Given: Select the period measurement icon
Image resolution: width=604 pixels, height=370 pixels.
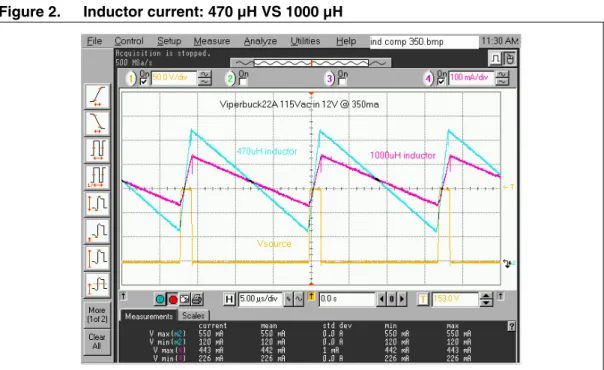Looking at the screenshot, I should click(97, 150).
